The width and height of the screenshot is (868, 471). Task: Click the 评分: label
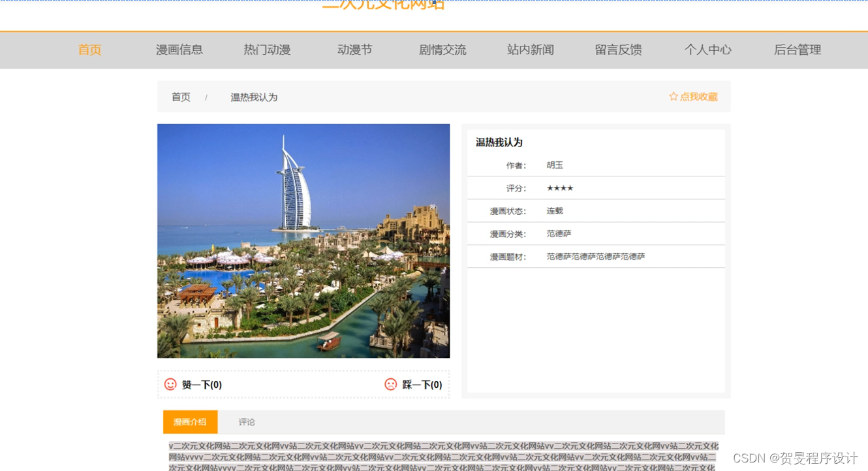516,189
